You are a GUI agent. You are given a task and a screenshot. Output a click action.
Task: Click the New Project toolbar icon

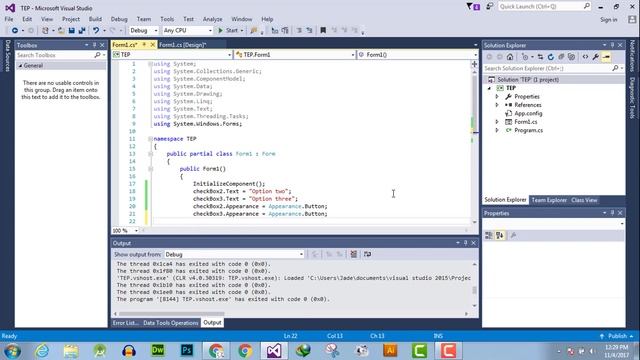click(45, 30)
